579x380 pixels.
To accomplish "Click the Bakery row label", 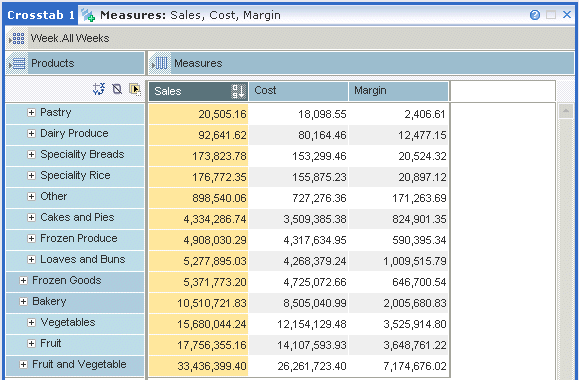I will (49, 301).
